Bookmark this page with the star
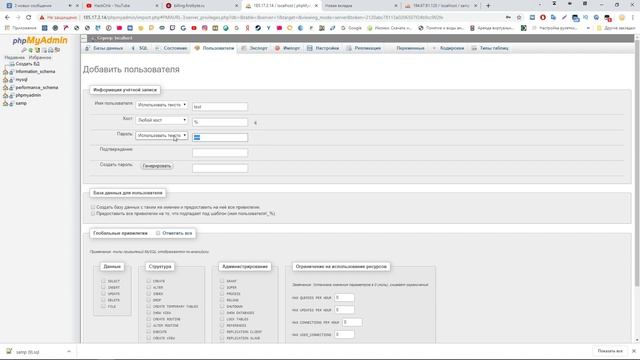The height and width of the screenshot is (360, 640). pos(519,18)
